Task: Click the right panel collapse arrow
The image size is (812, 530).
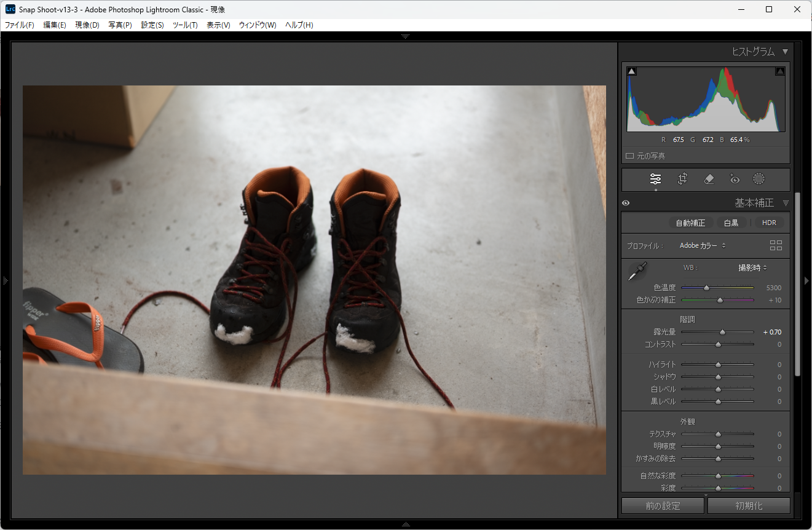Action: click(806, 280)
